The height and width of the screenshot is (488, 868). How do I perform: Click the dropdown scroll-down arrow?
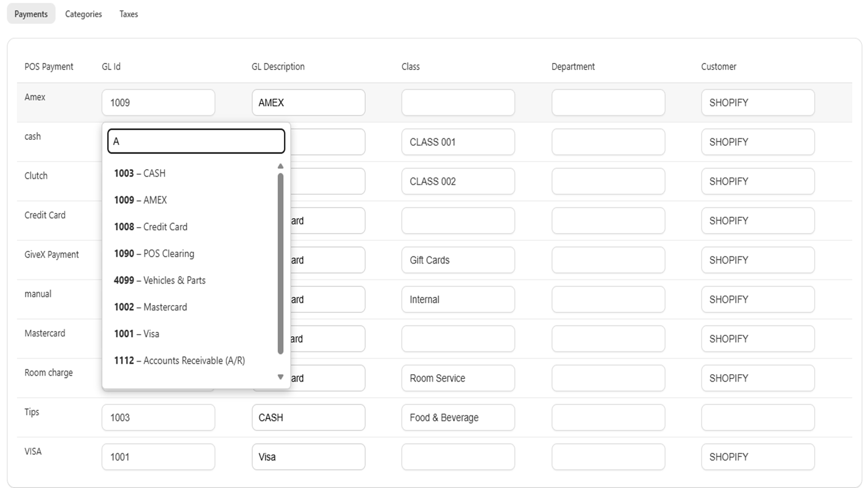[280, 376]
